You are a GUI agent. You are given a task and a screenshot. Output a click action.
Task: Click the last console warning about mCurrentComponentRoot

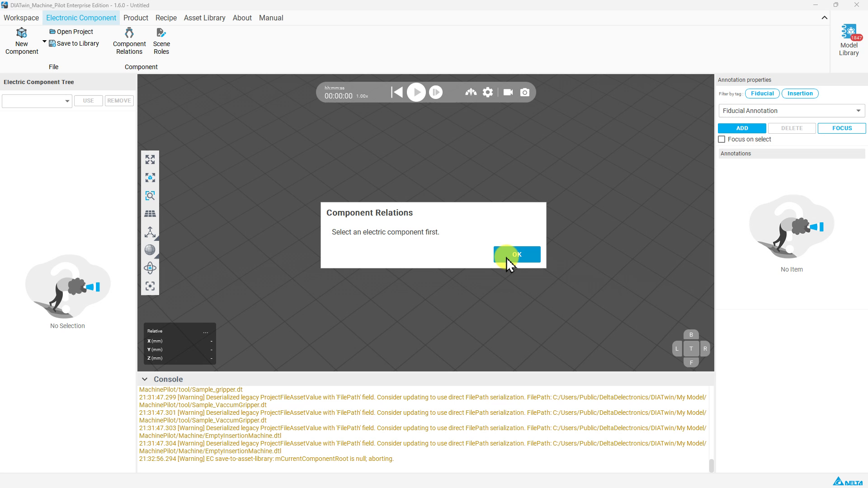point(266,459)
